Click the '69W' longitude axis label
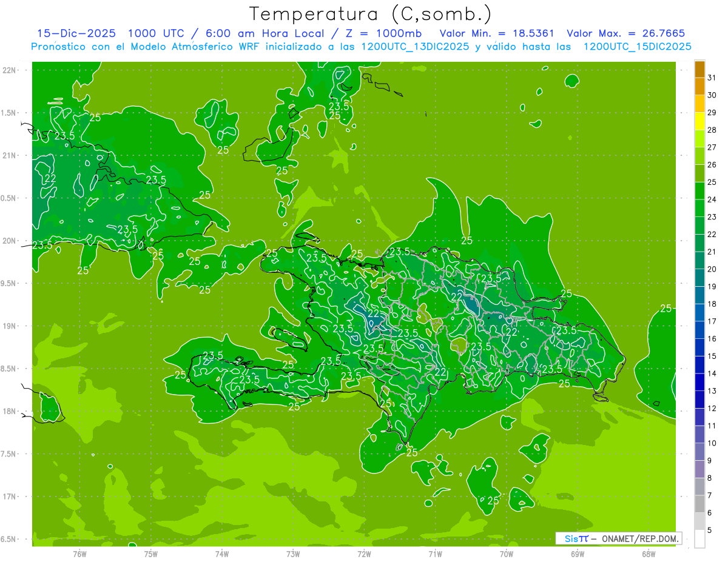Image resolution: width=728 pixels, height=562 pixels. pos(578,554)
